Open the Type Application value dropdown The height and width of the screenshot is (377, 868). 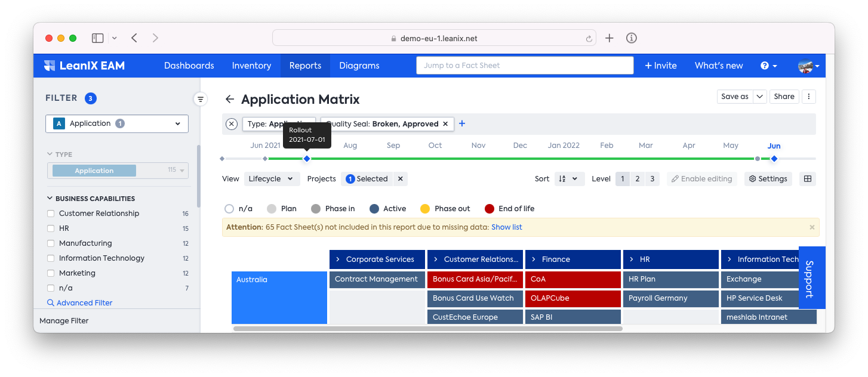(118, 171)
